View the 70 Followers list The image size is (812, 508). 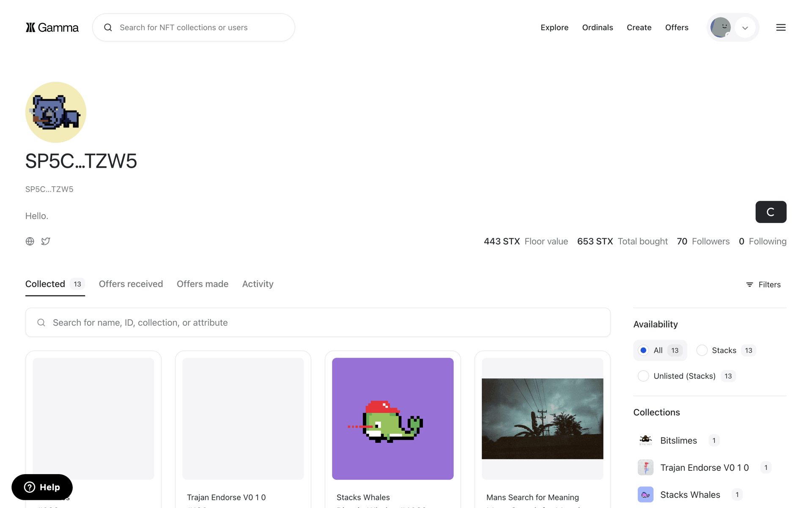click(703, 241)
